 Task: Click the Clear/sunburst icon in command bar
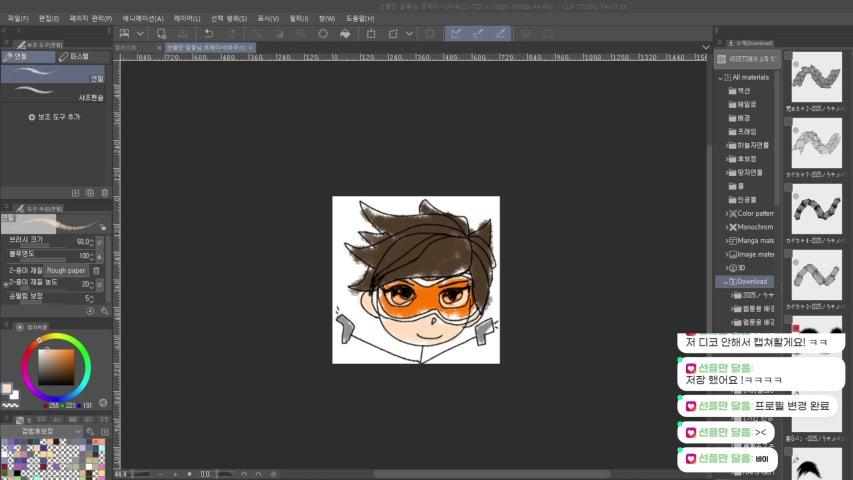(x=323, y=33)
